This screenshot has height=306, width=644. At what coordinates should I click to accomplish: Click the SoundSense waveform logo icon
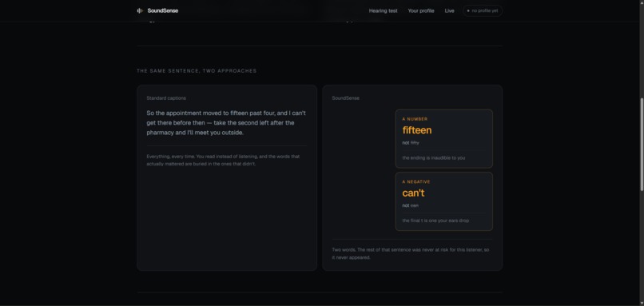point(140,10)
